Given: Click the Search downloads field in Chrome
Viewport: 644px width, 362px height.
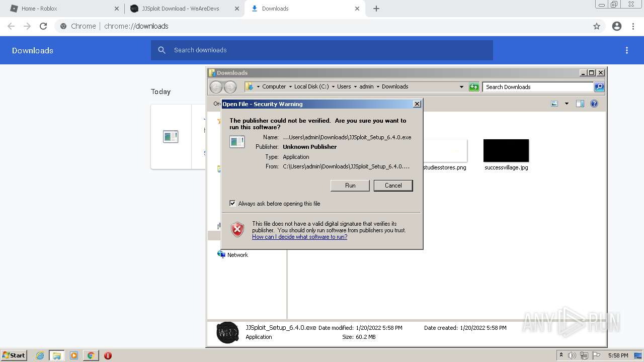Looking at the screenshot, I should pyautogui.click(x=322, y=50).
